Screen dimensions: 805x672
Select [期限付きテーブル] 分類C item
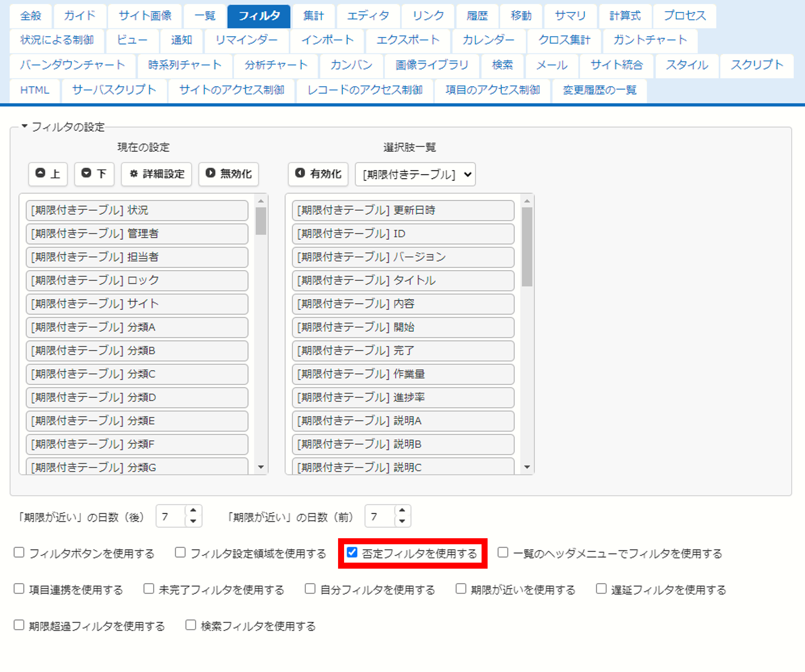pos(137,374)
